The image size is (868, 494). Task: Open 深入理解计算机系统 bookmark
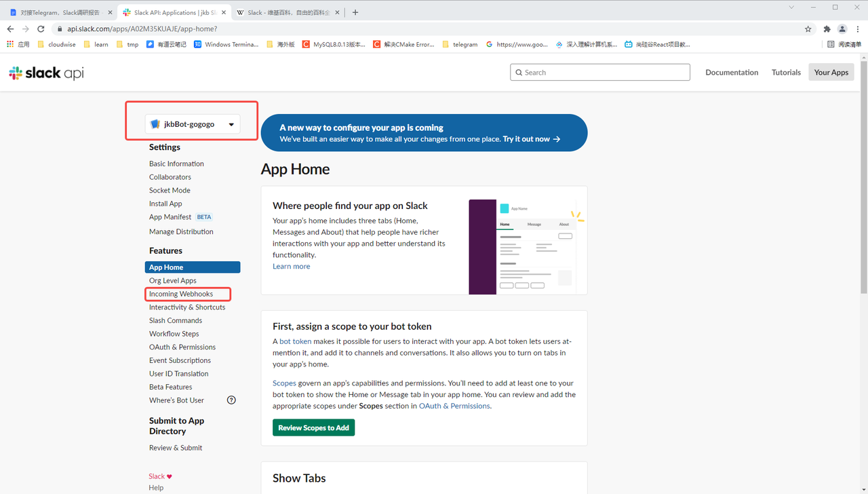pos(587,44)
